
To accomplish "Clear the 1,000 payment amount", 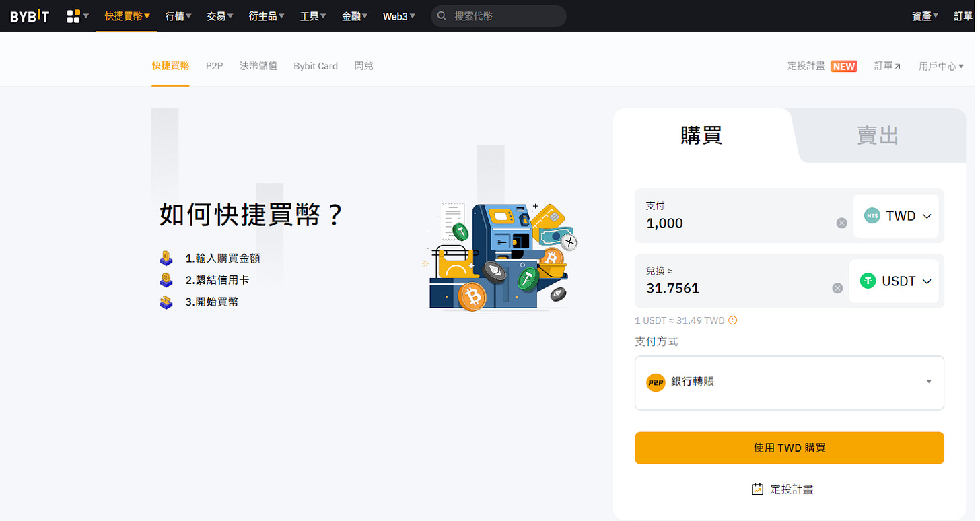I will (x=841, y=223).
